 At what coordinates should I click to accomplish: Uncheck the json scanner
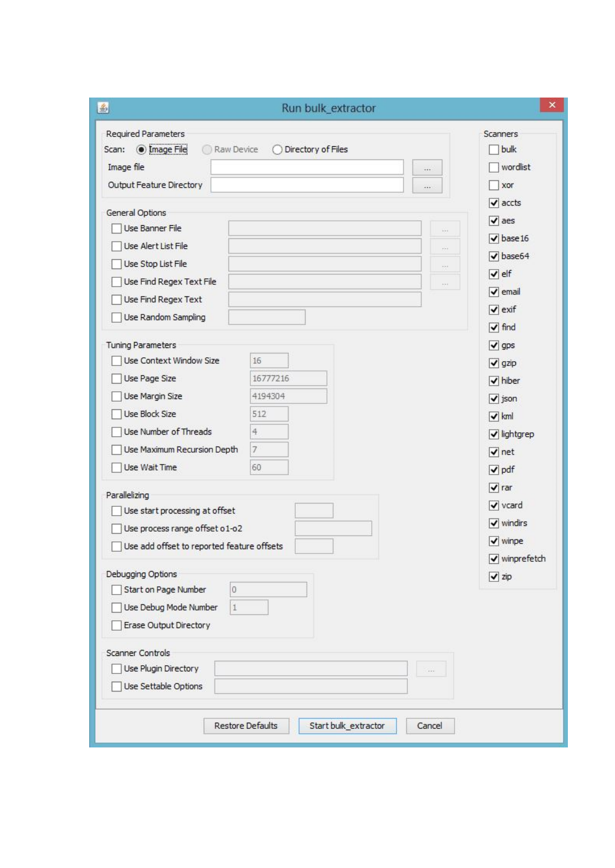tap(493, 399)
